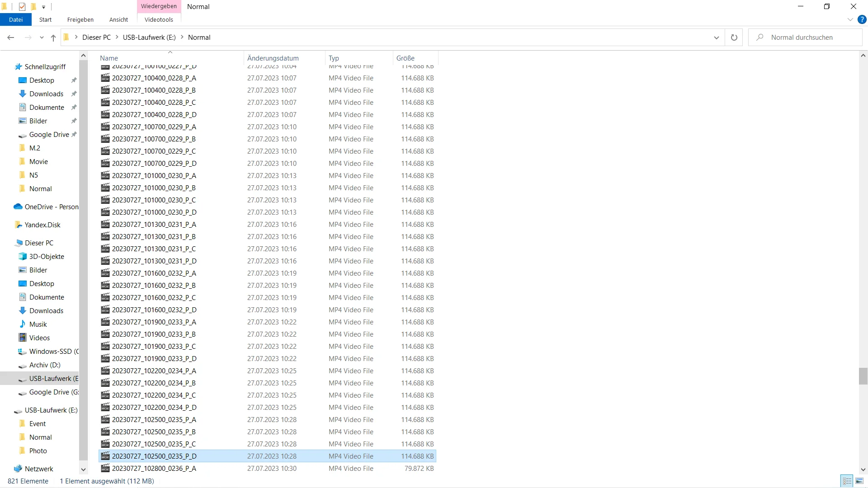868x488 pixels.
Task: Expand the ribbon with the chevron
Action: (850, 19)
